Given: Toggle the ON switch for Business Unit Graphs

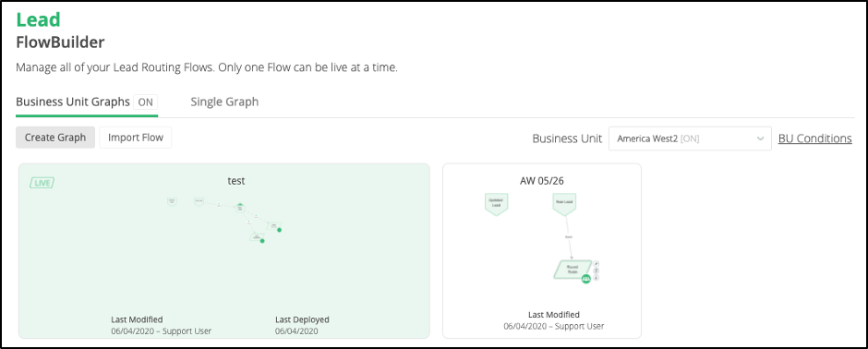Looking at the screenshot, I should coord(146,102).
